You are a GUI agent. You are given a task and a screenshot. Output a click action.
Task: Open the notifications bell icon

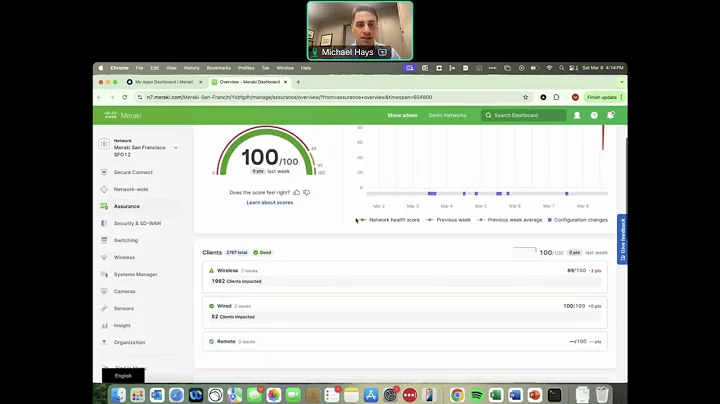pyautogui.click(x=611, y=115)
